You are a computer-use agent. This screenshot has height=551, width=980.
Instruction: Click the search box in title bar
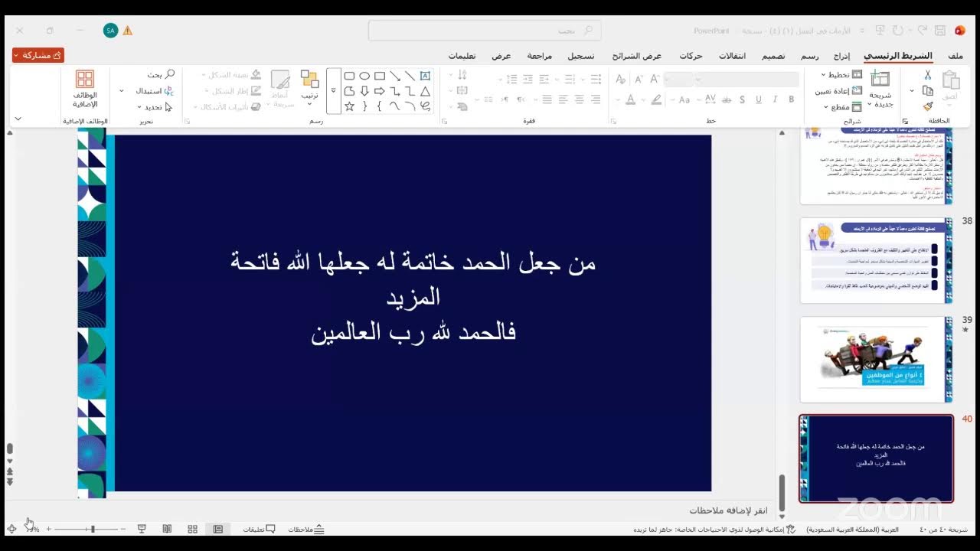point(485,31)
